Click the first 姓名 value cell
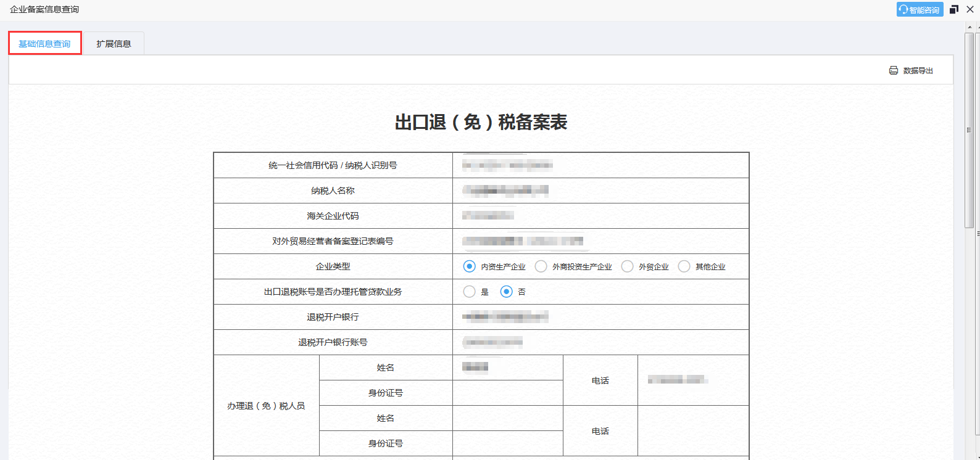This screenshot has height=460, width=980. pos(507,368)
